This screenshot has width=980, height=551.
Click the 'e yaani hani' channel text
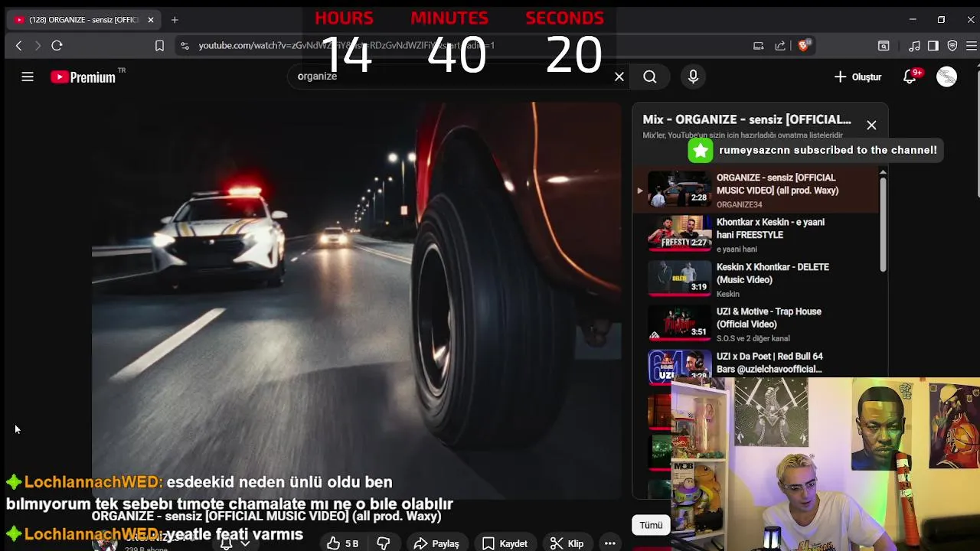point(737,249)
